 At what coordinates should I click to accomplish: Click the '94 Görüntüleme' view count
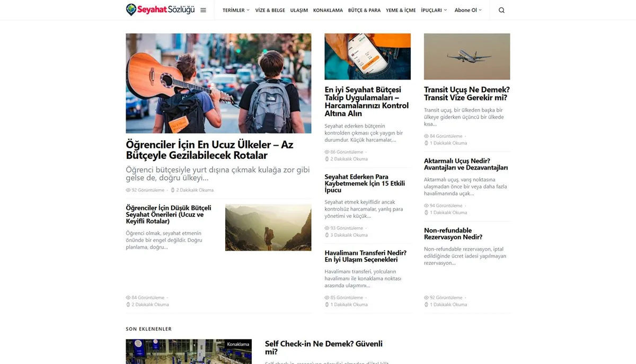443,206
